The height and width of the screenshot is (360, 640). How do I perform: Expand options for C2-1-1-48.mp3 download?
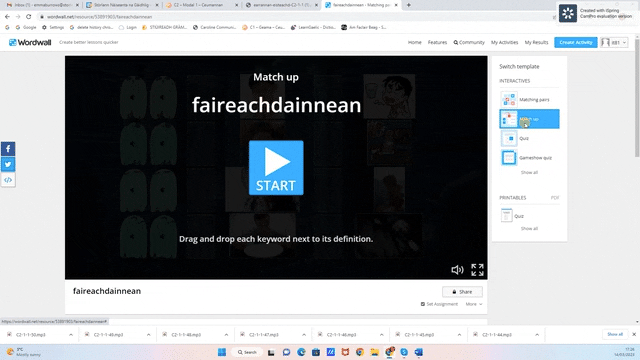(226, 335)
